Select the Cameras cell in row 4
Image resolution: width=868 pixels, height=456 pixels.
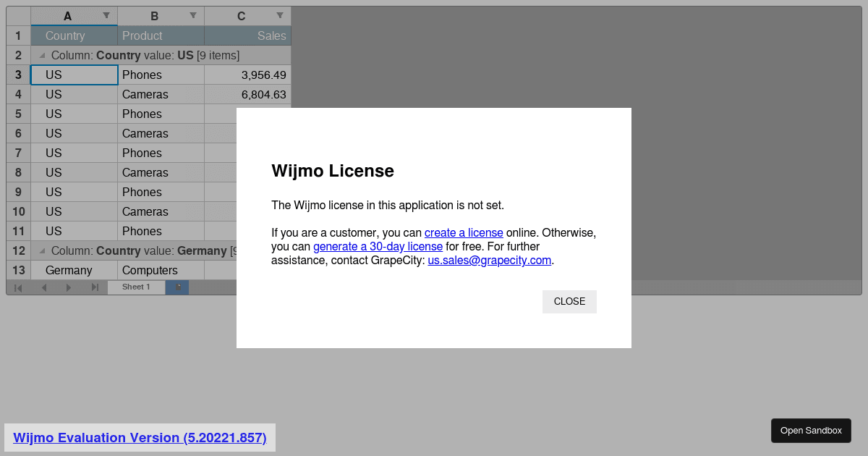pyautogui.click(x=161, y=94)
